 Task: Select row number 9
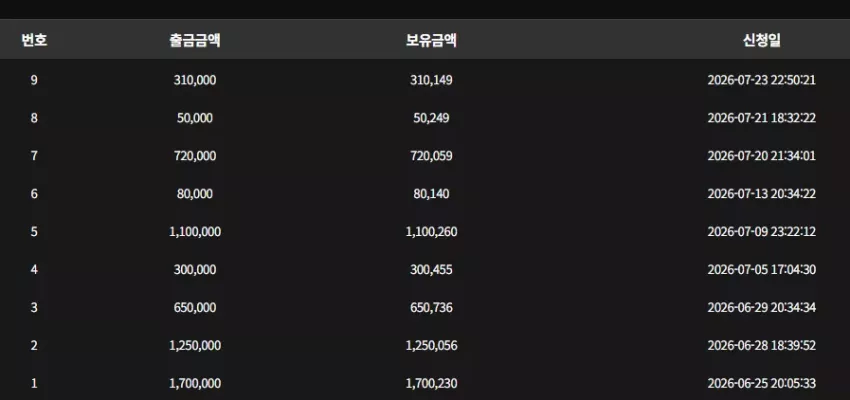[x=34, y=80]
